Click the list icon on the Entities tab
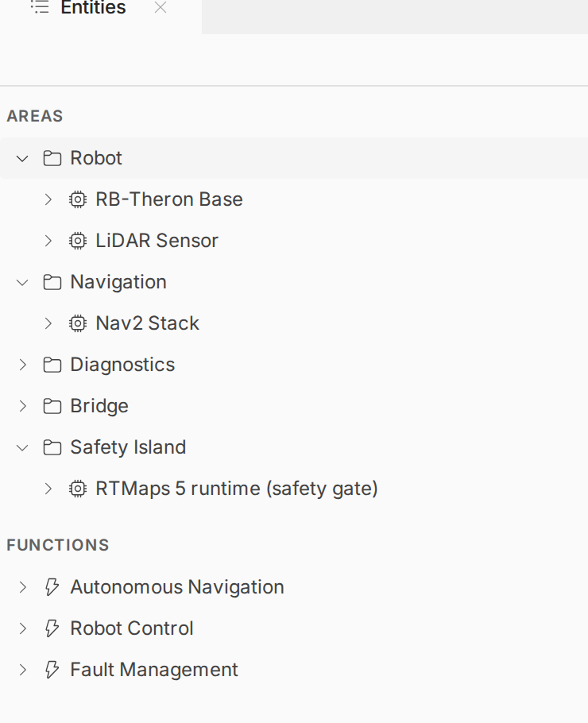588x723 pixels. point(40,7)
